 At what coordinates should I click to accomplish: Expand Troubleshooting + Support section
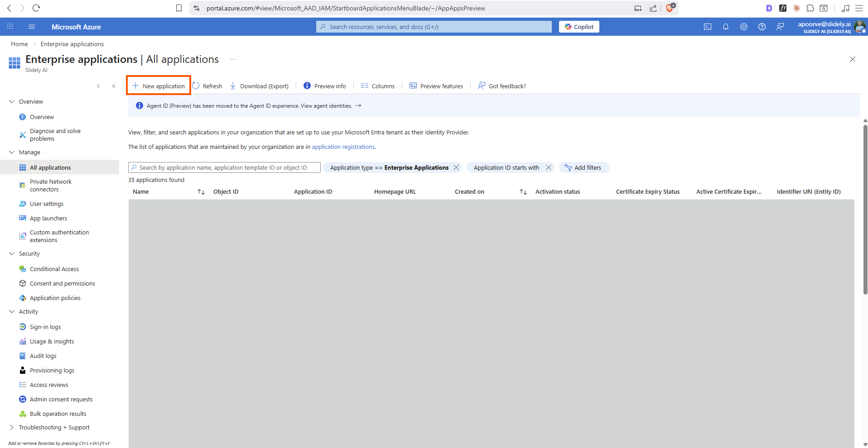12,427
